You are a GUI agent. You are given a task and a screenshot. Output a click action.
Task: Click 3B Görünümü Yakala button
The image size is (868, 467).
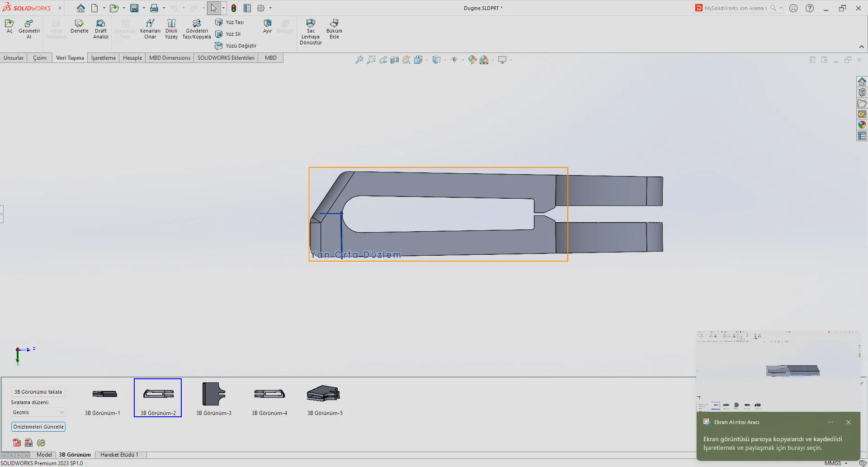[38, 392]
